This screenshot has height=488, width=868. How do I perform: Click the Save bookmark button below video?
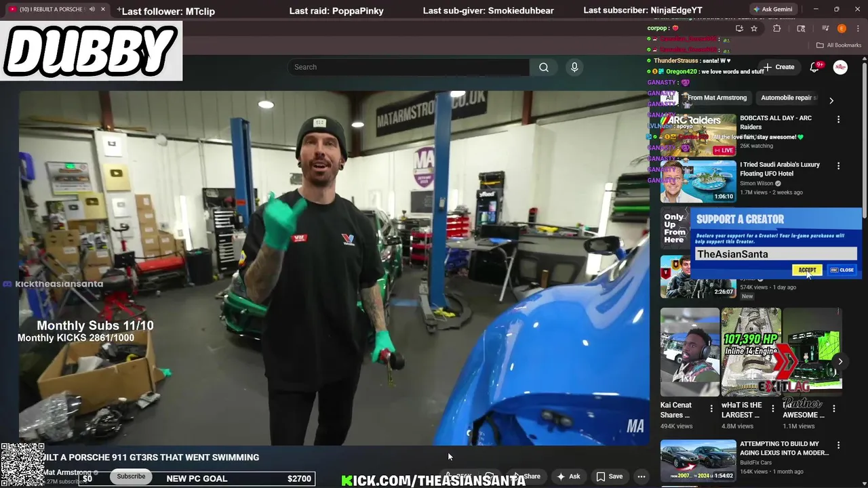(609, 476)
